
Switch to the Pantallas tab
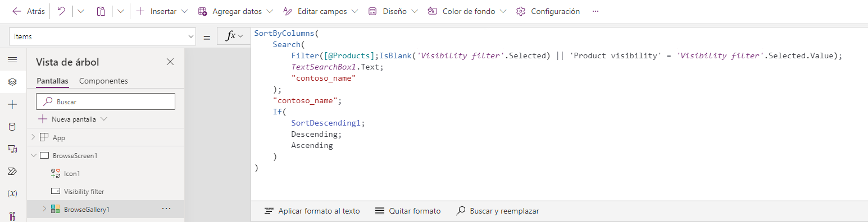point(53,81)
